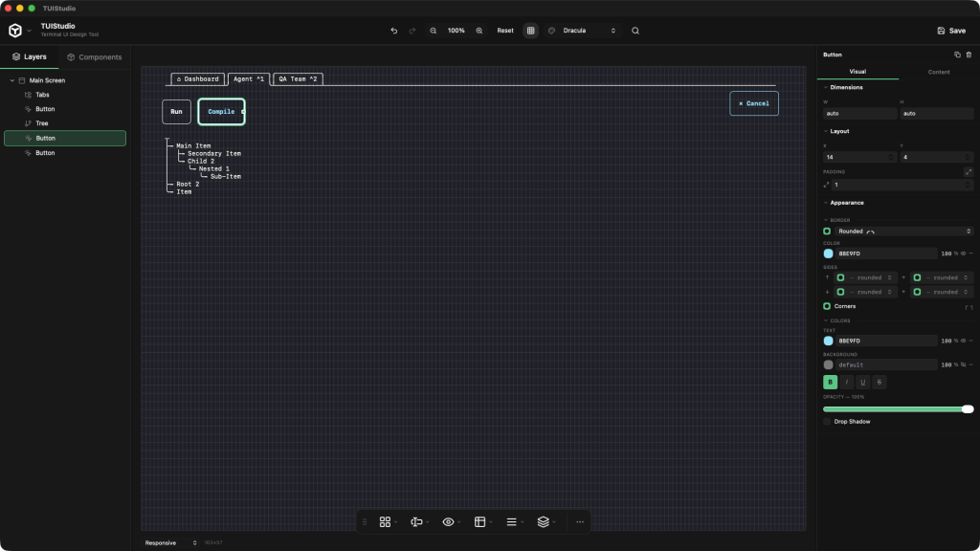
Task: Remove the text color with minus icon
Action: point(970,342)
